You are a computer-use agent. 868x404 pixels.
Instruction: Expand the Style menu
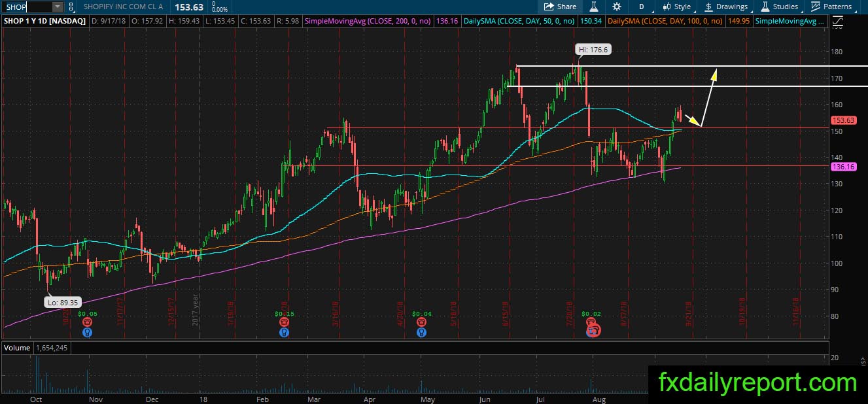coord(676,7)
